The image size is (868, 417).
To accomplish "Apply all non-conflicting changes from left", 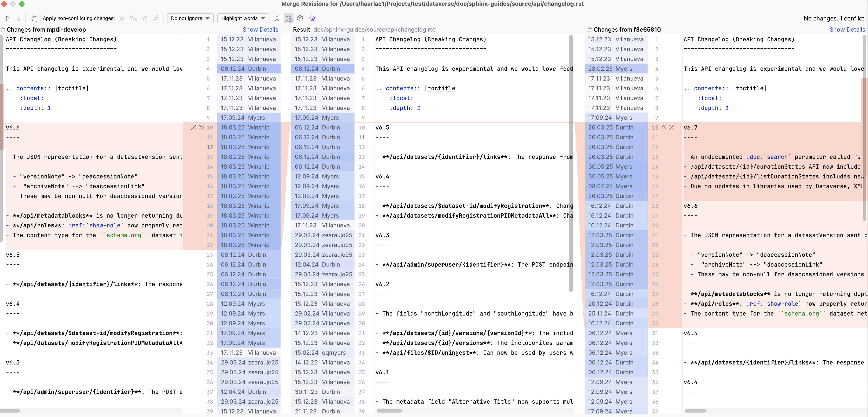I will [x=122, y=18].
